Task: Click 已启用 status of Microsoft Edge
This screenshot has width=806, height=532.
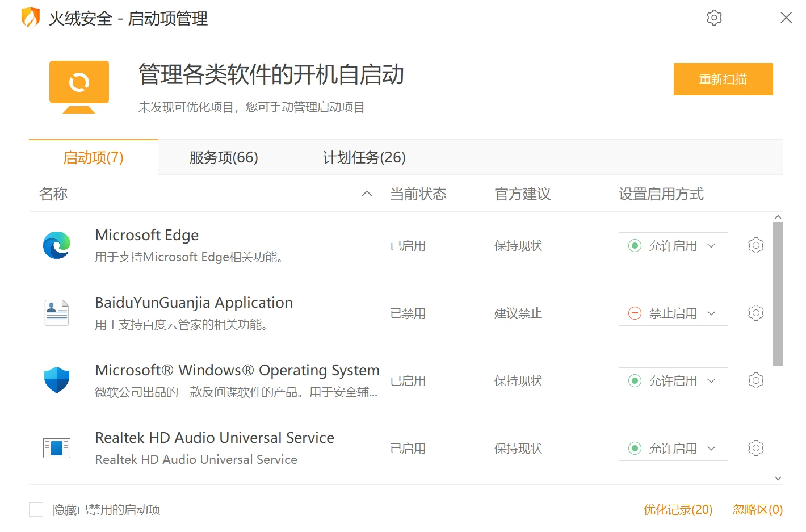Action: coord(408,245)
